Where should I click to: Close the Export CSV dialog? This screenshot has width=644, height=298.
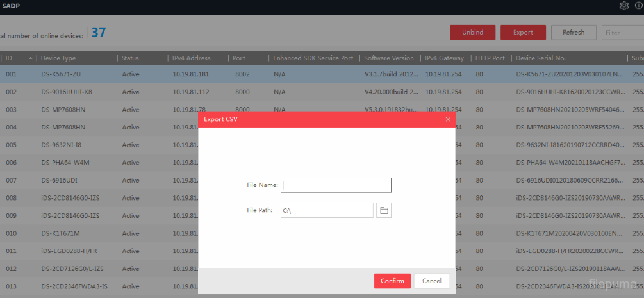(x=448, y=119)
